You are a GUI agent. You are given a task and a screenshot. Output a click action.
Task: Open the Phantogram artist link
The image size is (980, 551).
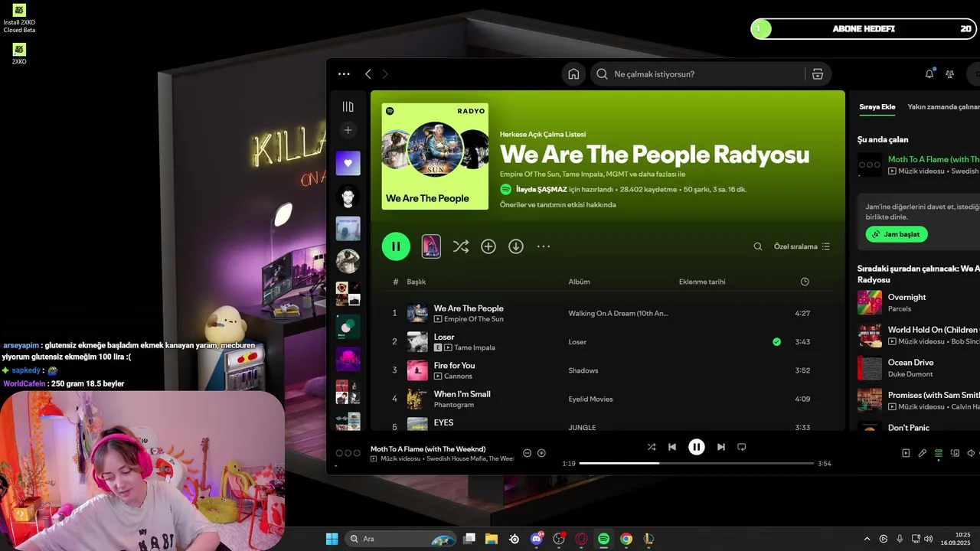pyautogui.click(x=453, y=405)
